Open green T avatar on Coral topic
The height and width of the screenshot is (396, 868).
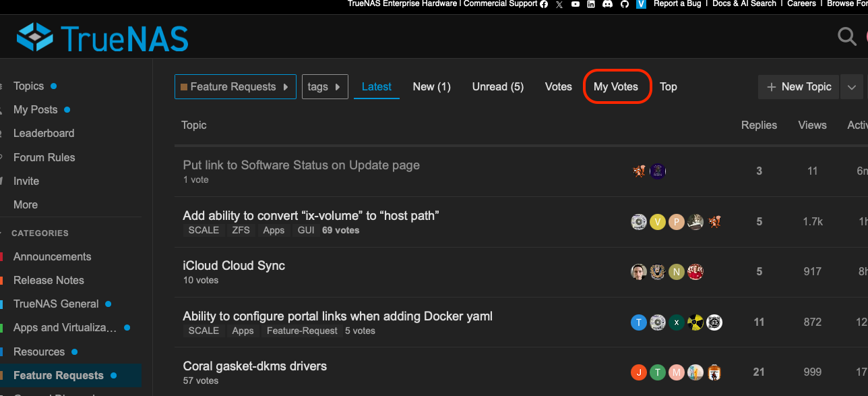[658, 372]
